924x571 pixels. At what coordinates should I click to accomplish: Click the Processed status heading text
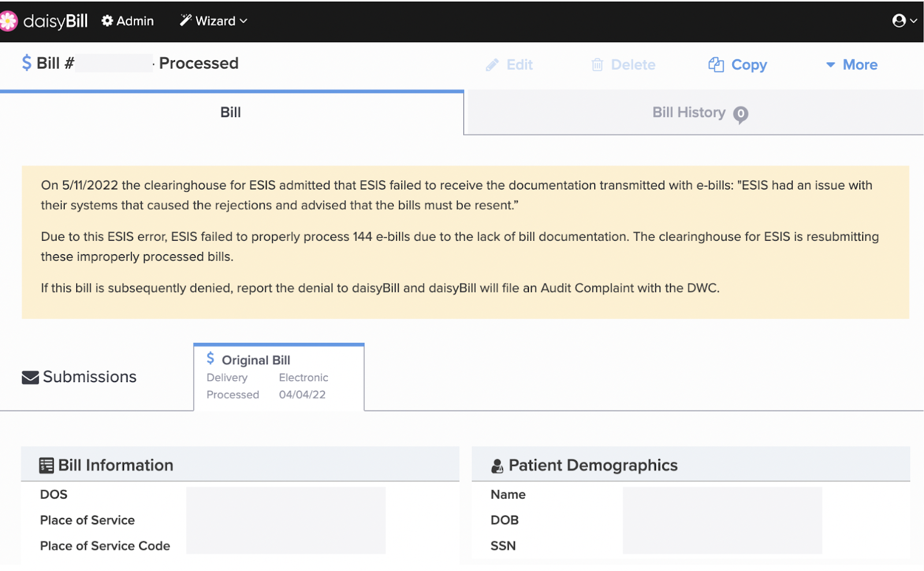click(x=199, y=63)
